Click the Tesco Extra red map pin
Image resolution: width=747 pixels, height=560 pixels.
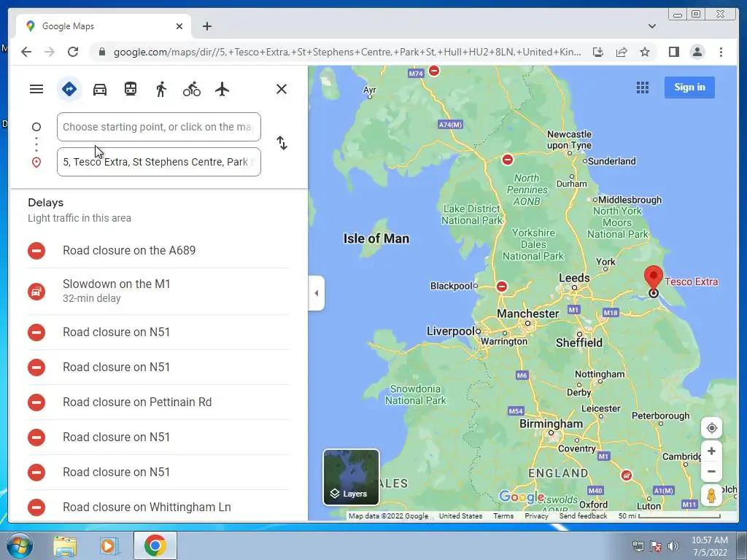point(653,278)
